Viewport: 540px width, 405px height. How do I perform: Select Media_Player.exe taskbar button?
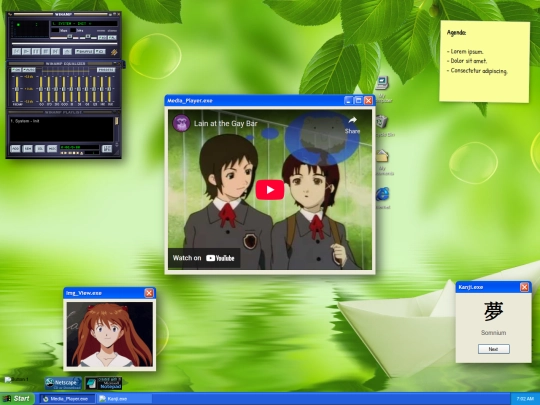pos(67,399)
